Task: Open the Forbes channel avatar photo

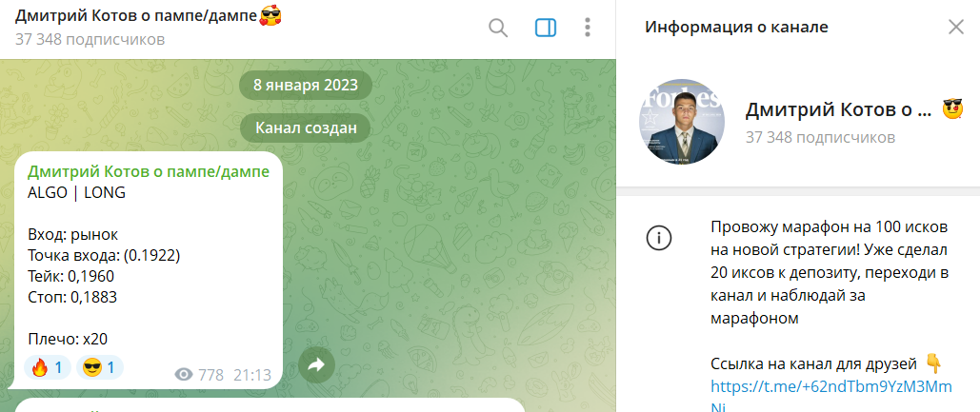Action: point(682,122)
